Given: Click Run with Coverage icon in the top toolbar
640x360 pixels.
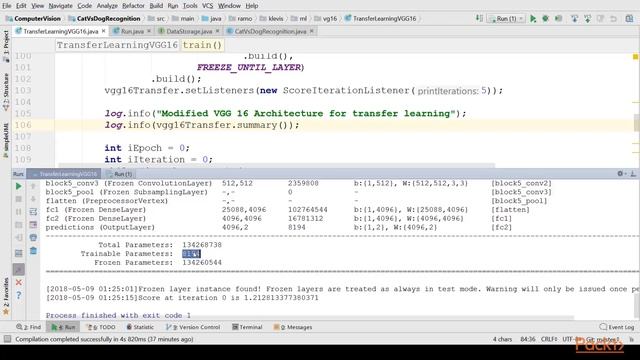Looking at the screenshot, I should 558,19.
